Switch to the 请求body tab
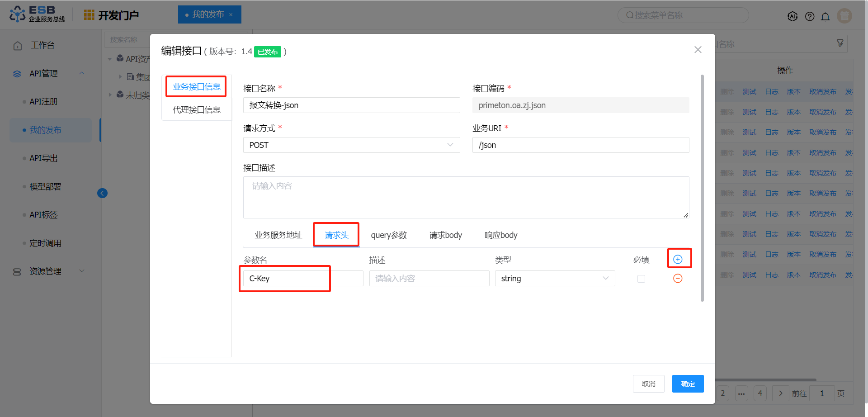The height and width of the screenshot is (417, 868). click(445, 235)
